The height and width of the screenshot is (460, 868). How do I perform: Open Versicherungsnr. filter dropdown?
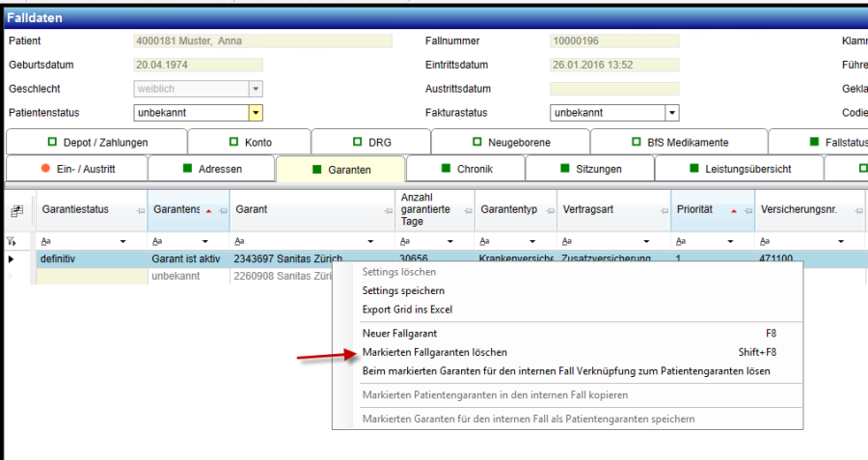(x=841, y=241)
